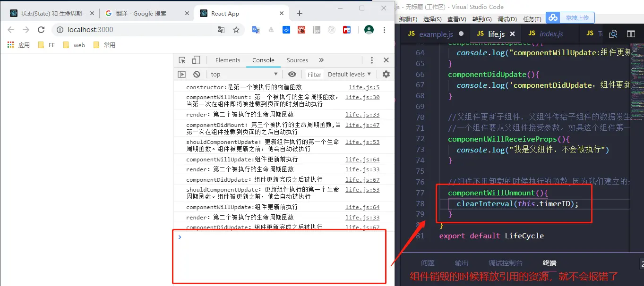Open the top context selector dropdown
This screenshot has height=286, width=644.
(x=244, y=74)
